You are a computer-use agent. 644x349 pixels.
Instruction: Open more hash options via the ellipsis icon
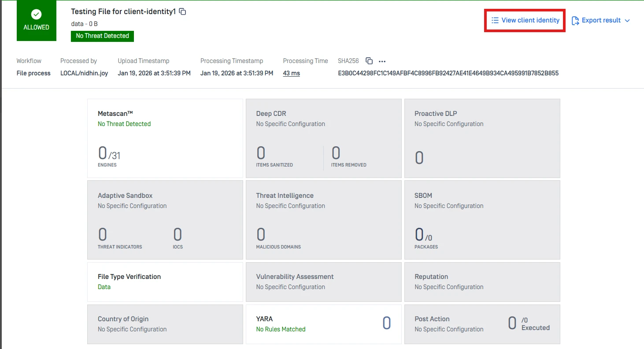[382, 61]
